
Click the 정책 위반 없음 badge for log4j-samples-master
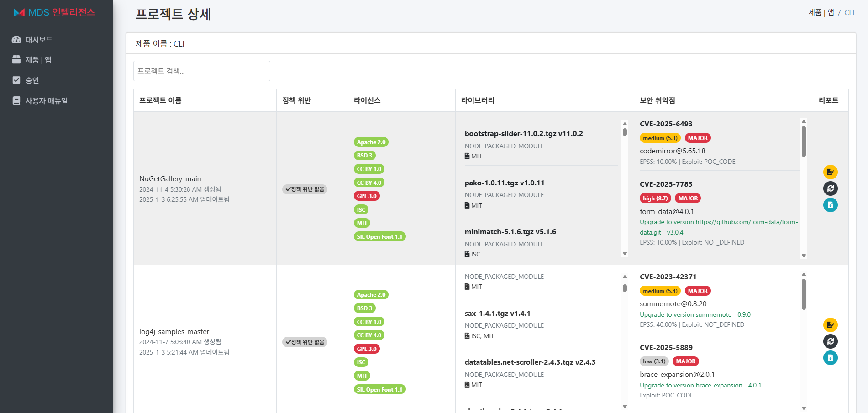[305, 342]
